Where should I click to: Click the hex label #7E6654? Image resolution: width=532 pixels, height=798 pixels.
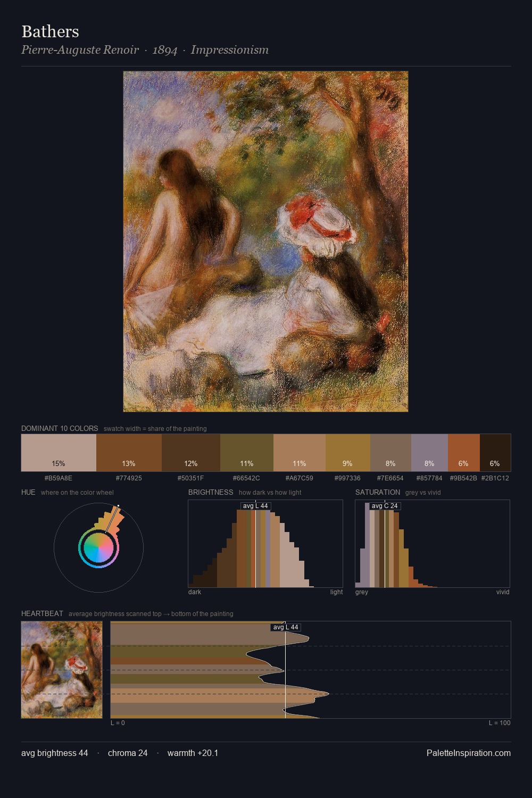point(390,478)
